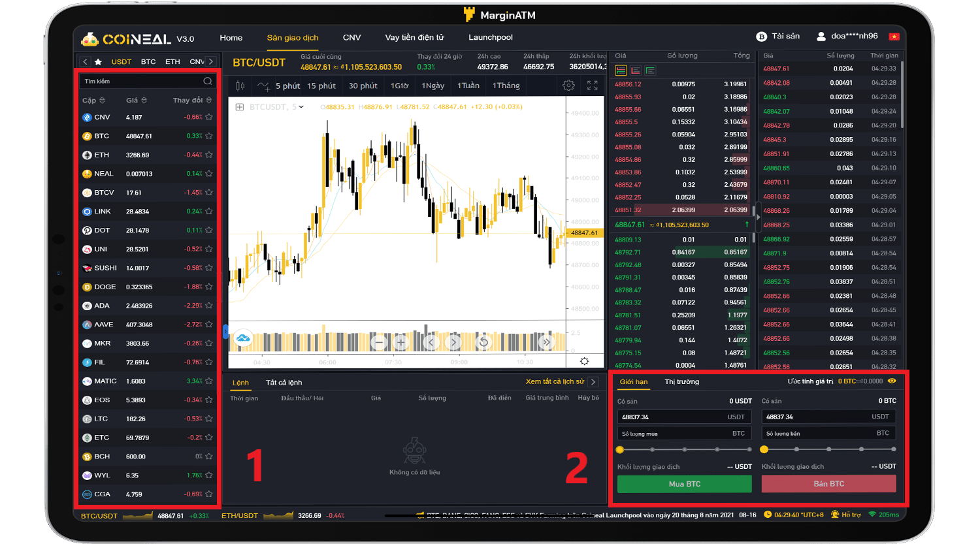Show combined buy and sell order book

(x=621, y=71)
